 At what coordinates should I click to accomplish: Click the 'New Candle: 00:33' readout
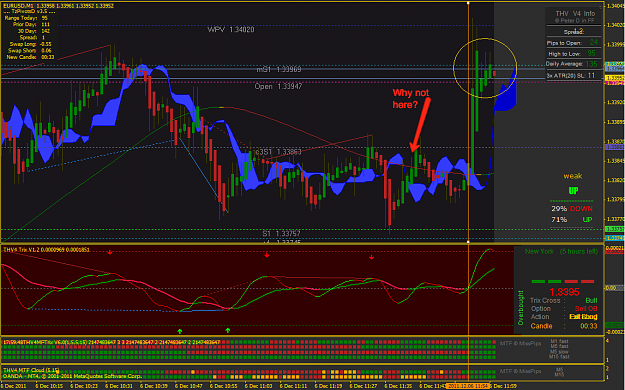[30, 57]
